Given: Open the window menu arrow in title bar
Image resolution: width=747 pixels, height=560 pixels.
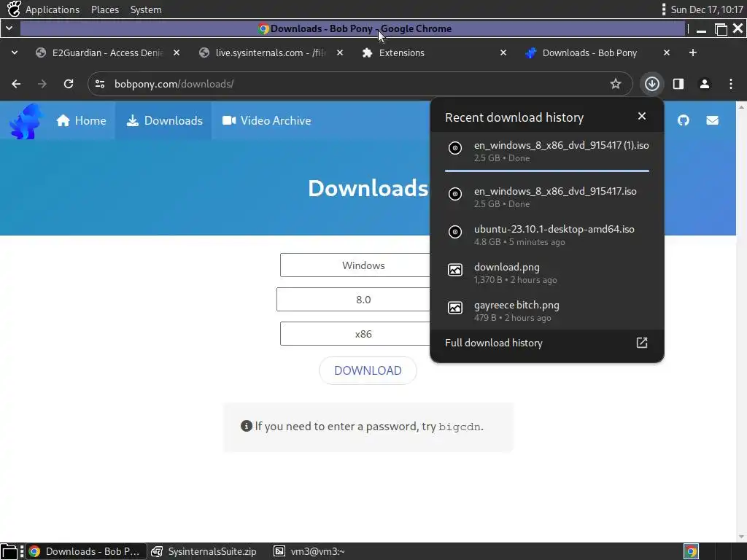Looking at the screenshot, I should pos(9,28).
